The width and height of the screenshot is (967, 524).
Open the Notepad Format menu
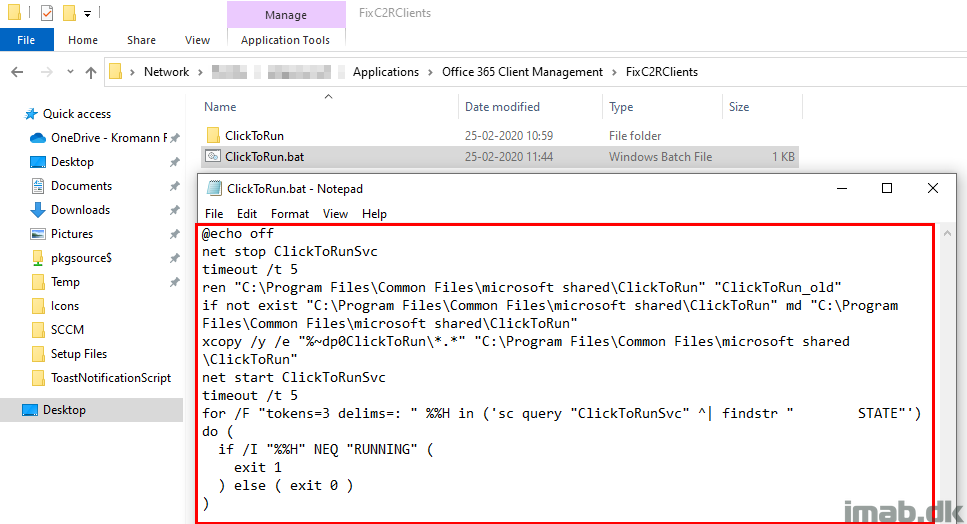click(290, 214)
